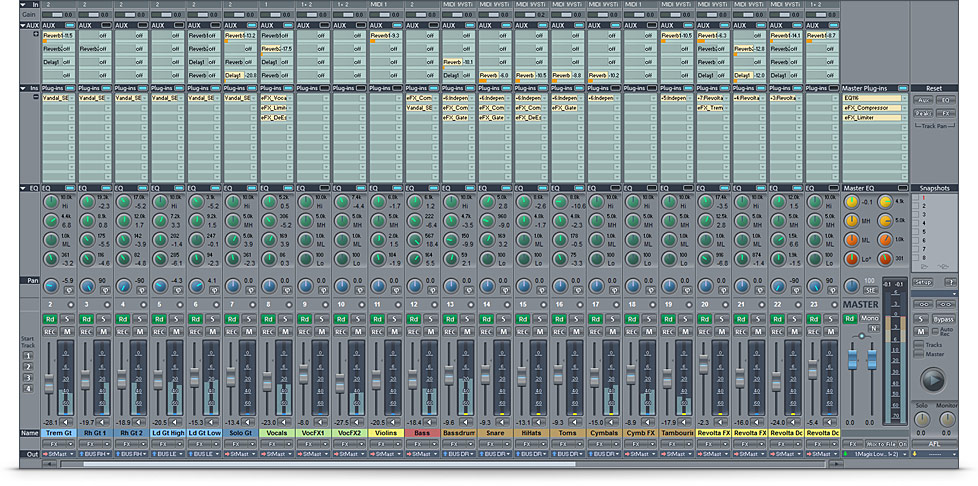This screenshot has height=486, width=978.
Task: Click Reset Aux button
Action: pyautogui.click(x=922, y=100)
